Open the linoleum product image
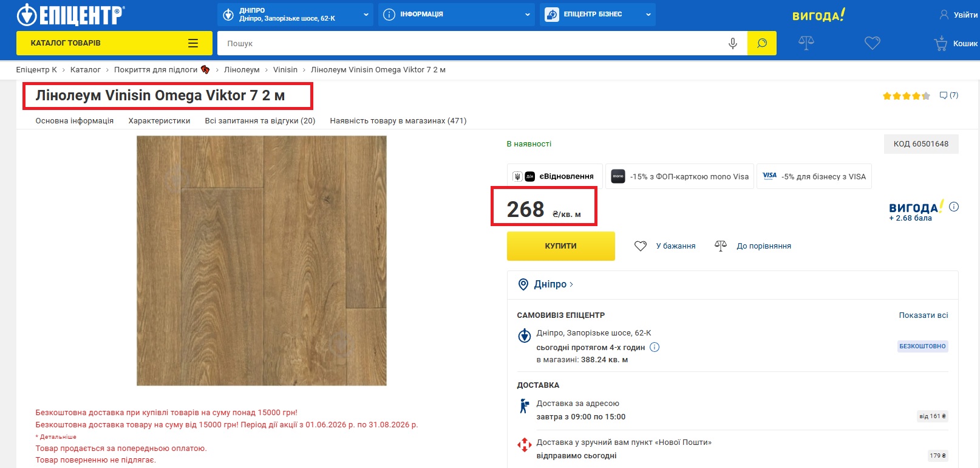 [x=262, y=261]
